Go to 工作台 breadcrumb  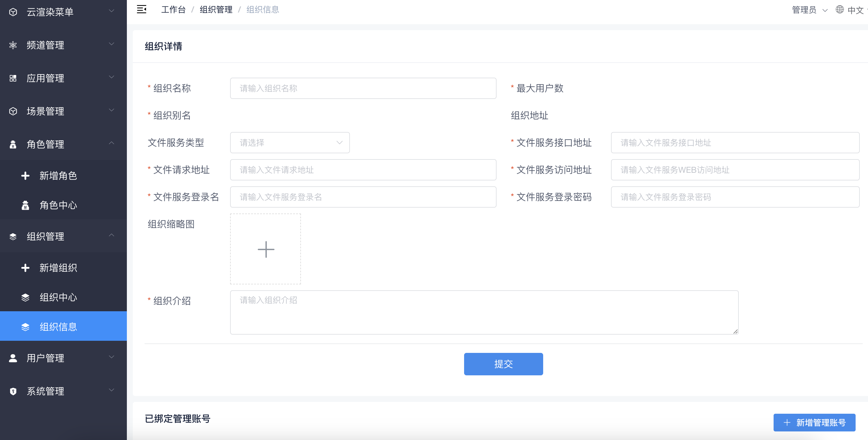[173, 9]
